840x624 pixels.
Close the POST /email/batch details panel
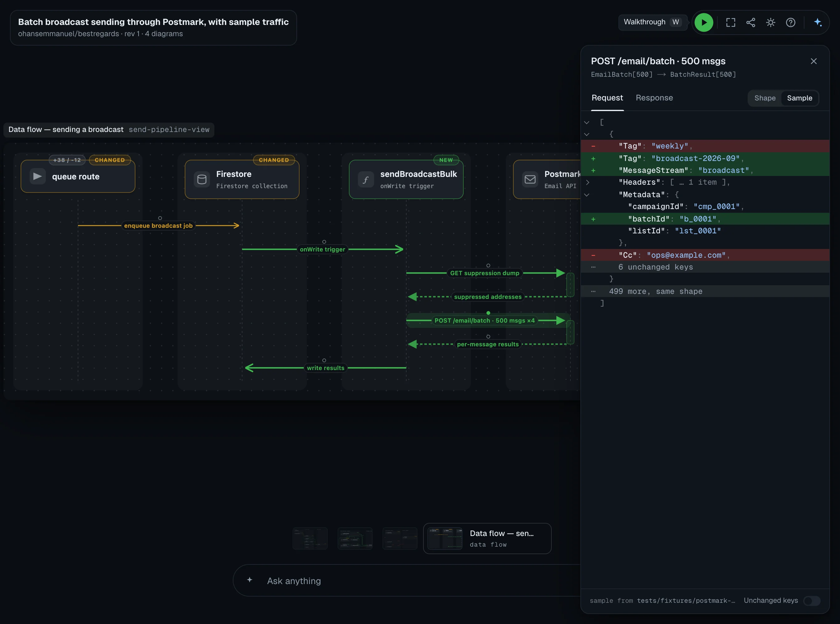[x=813, y=61]
